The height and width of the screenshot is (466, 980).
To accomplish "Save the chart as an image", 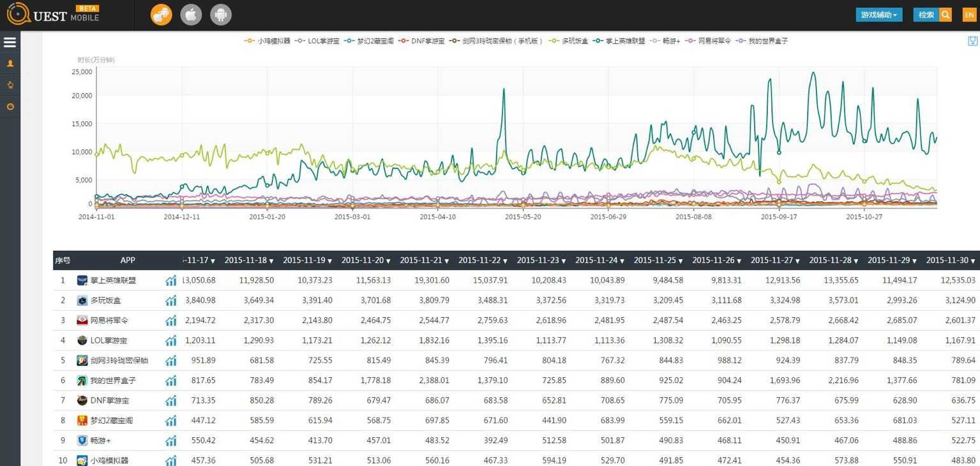I will tap(972, 41).
